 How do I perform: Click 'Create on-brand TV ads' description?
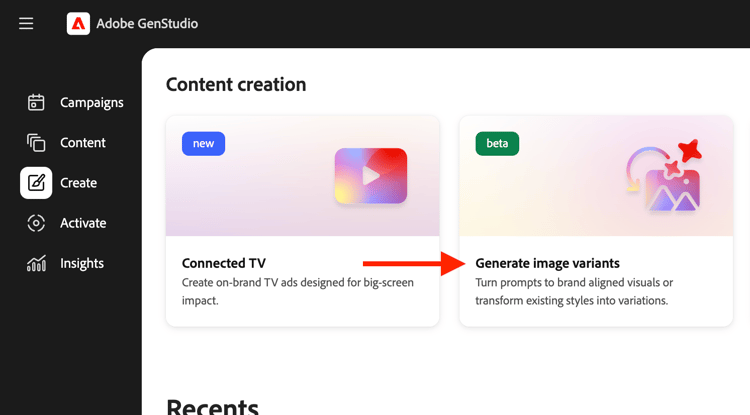tap(298, 291)
